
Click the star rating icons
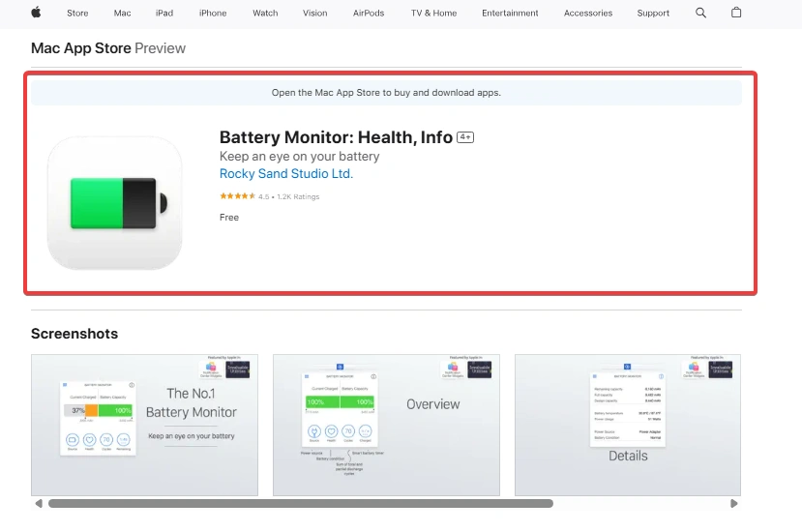(237, 196)
